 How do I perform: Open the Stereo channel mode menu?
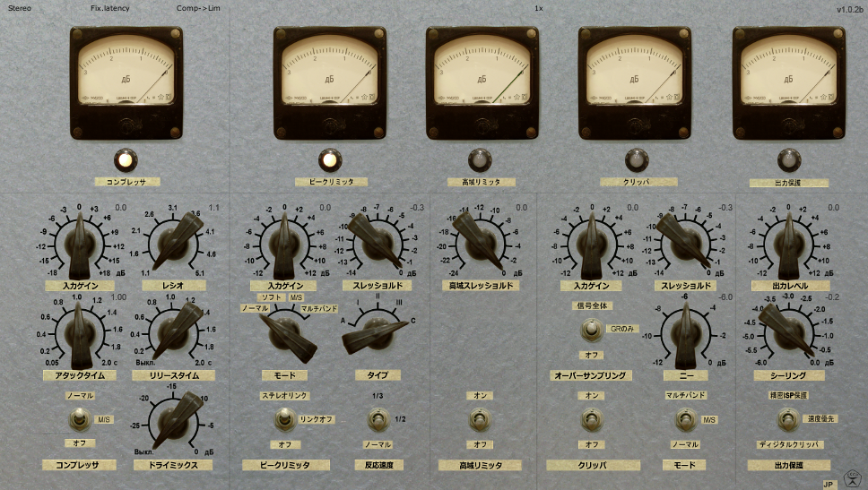pos(20,8)
